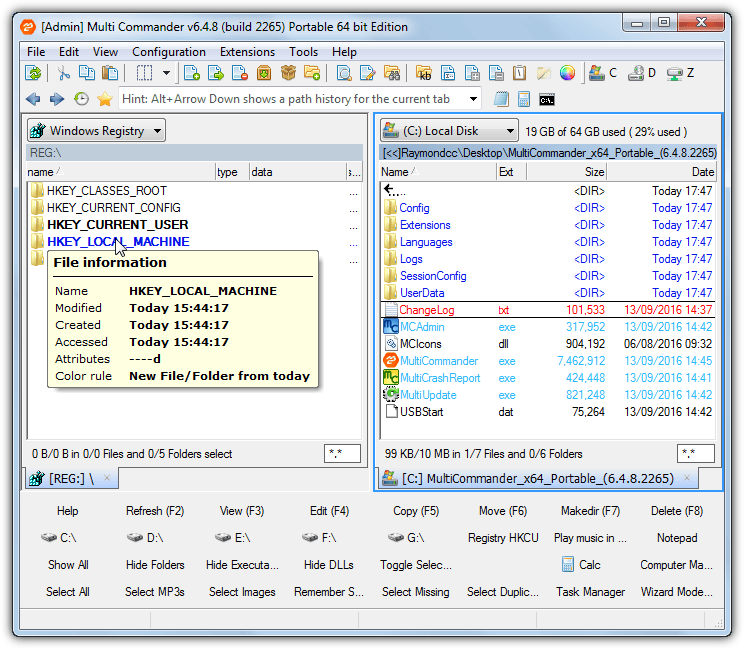744x648 pixels.
Task: Expand the path history dropdown arrow
Action: pos(473,99)
